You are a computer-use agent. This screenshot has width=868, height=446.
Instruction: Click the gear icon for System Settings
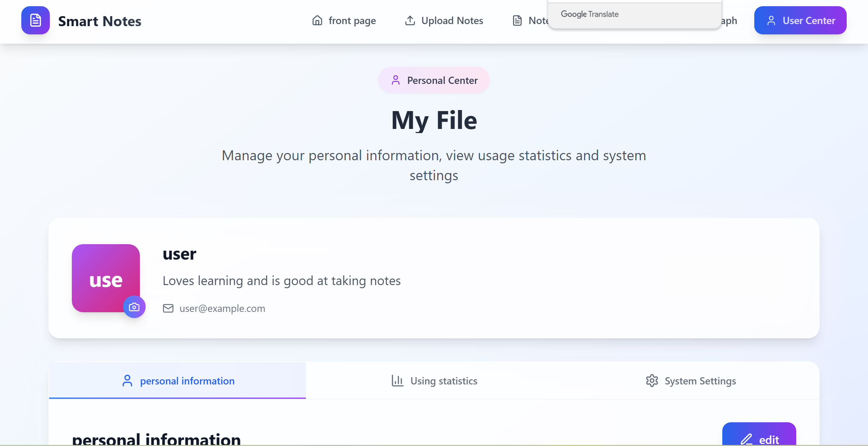tap(652, 381)
